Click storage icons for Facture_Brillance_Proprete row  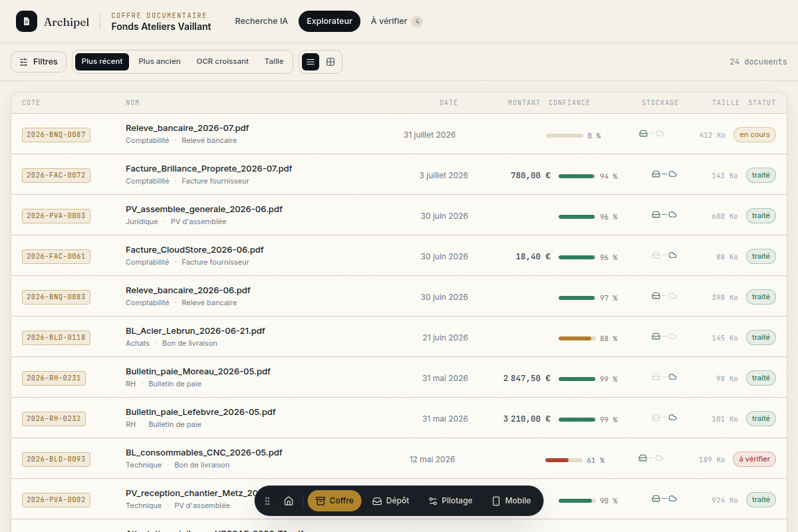point(664,174)
